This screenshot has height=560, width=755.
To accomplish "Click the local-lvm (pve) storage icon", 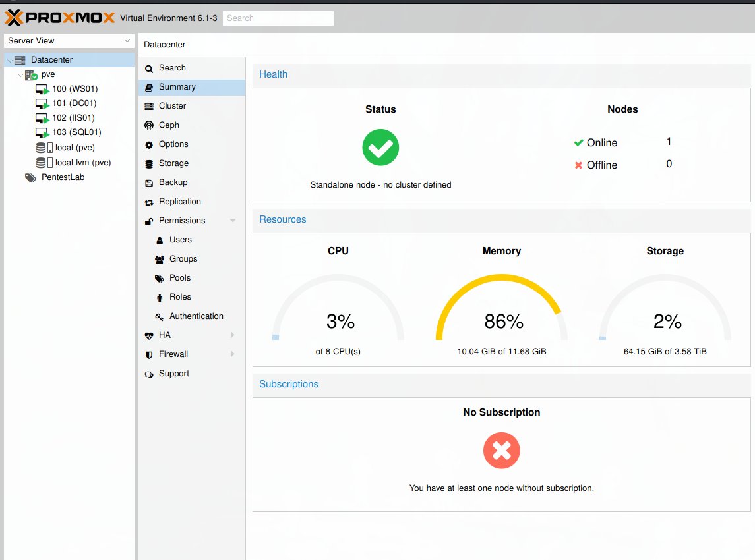I will pyautogui.click(x=44, y=163).
